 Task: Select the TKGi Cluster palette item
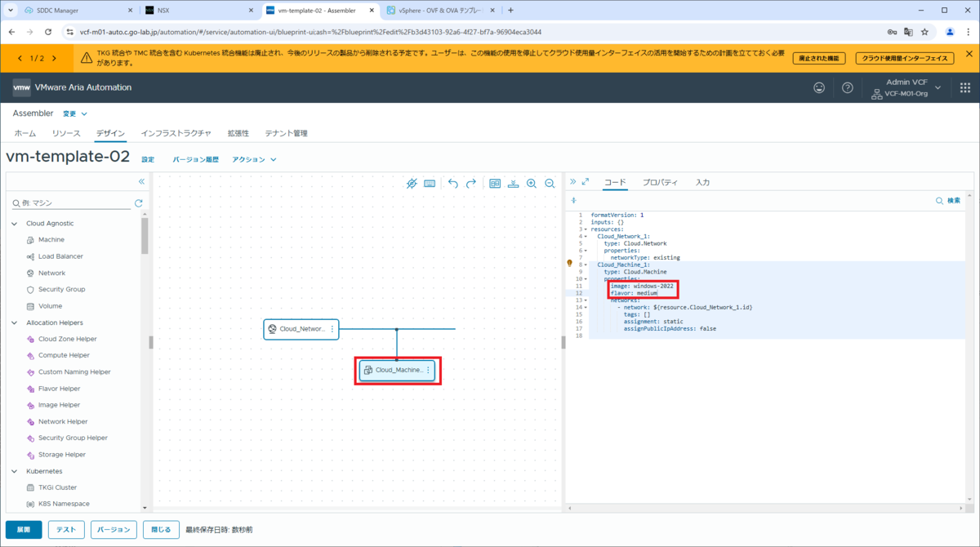pos(57,487)
